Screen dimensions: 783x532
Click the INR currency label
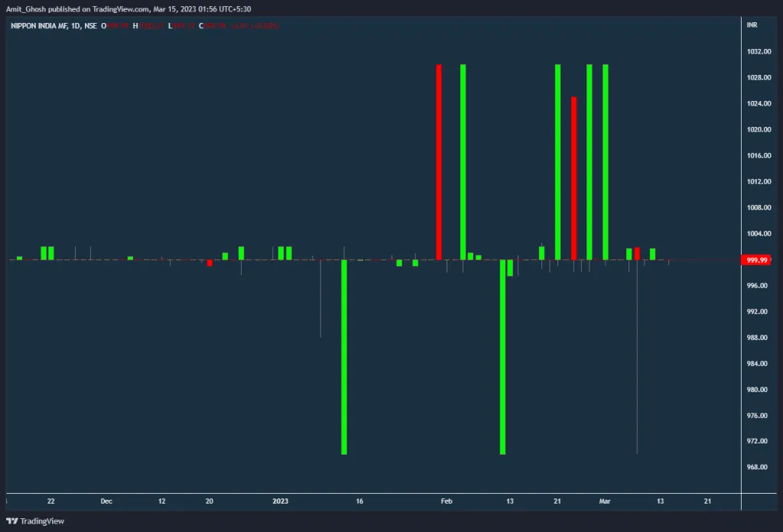point(752,26)
